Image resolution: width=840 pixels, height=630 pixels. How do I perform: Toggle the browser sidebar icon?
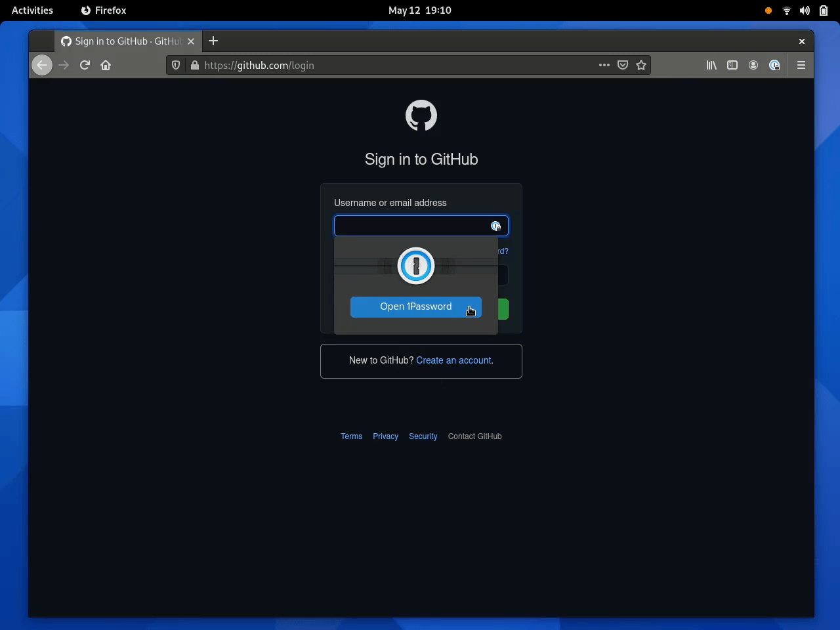(x=732, y=65)
